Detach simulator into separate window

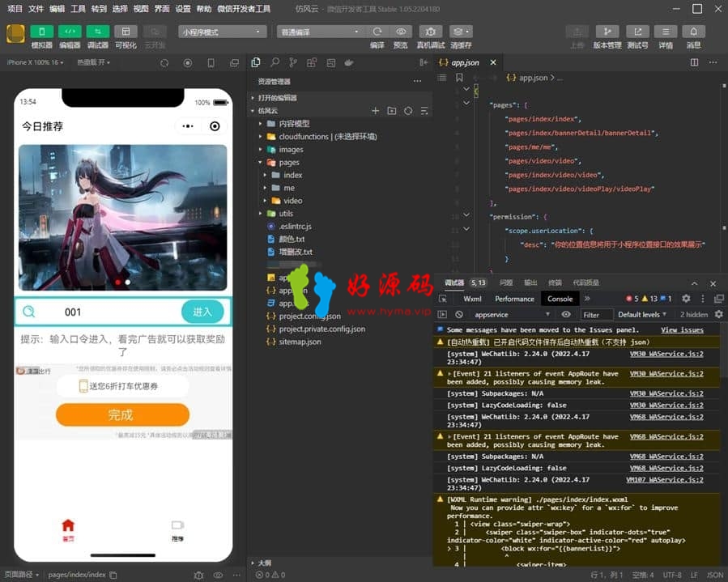[x=235, y=62]
